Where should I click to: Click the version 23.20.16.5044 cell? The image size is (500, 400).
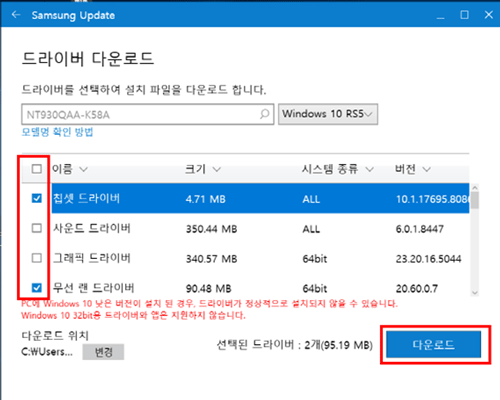click(428, 259)
